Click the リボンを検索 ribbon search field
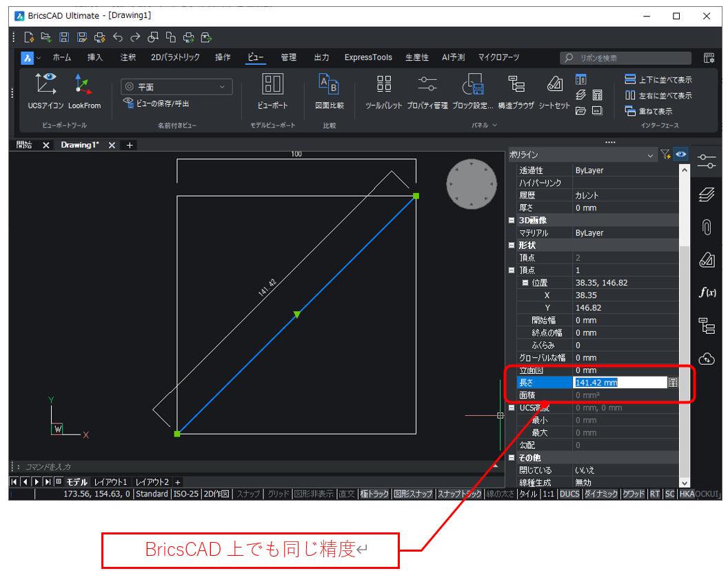 (626, 58)
